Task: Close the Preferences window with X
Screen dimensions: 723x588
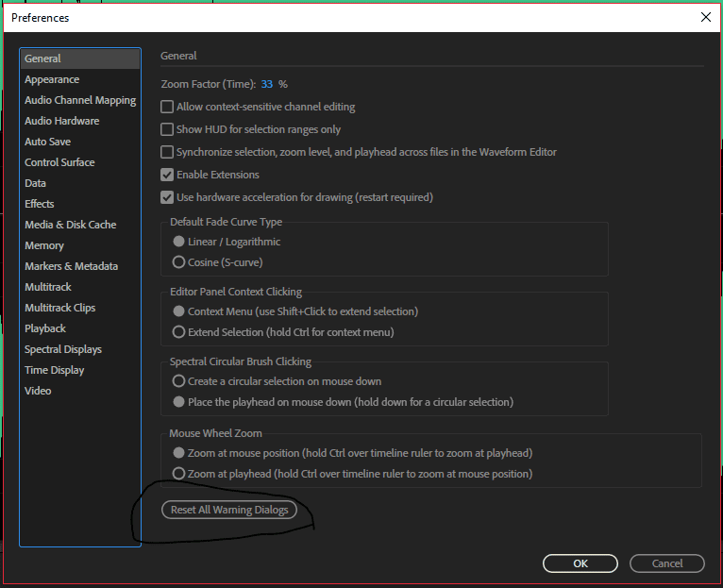Action: (x=705, y=18)
